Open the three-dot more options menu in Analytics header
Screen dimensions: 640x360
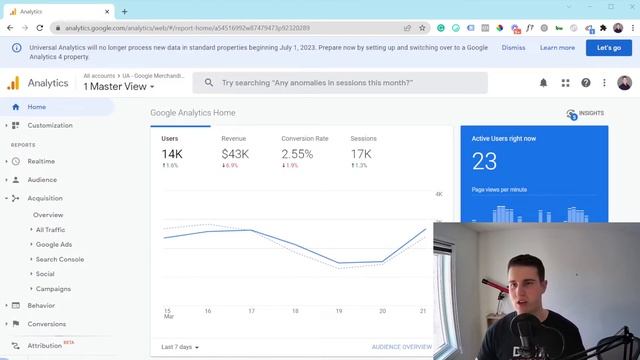click(x=604, y=83)
